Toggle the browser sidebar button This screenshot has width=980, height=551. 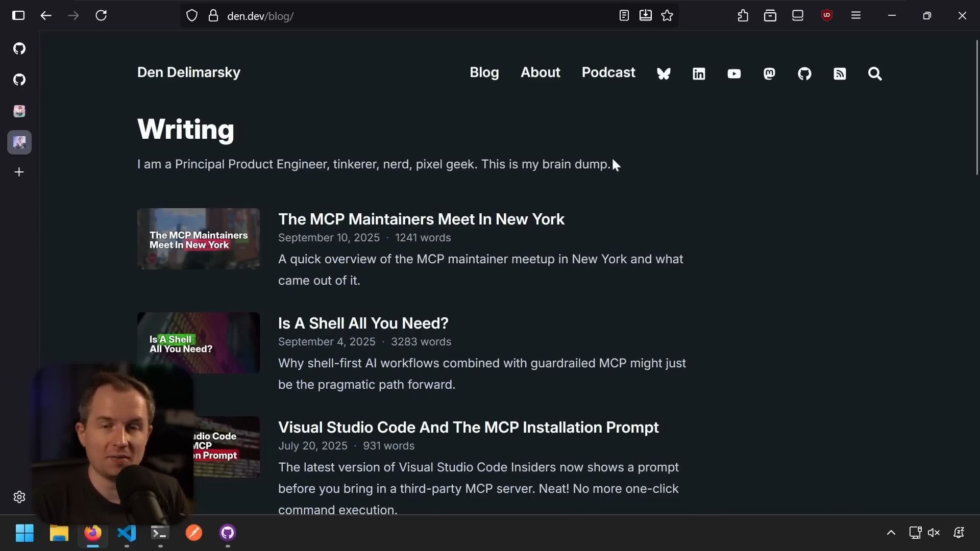[x=18, y=16]
